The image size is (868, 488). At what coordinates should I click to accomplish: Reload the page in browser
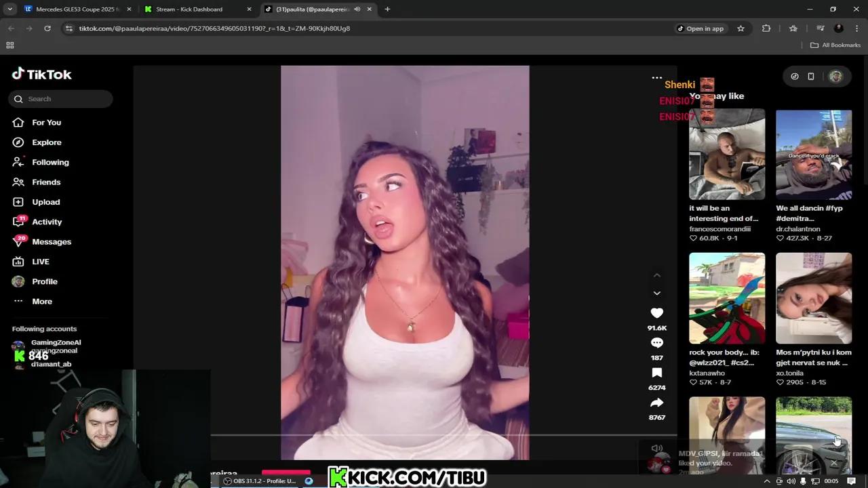47,28
